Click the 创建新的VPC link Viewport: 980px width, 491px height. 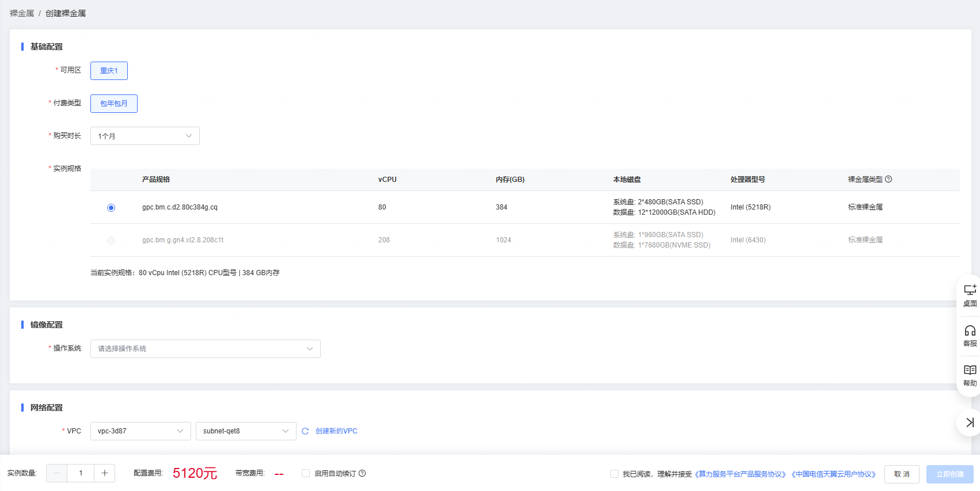[336, 431]
